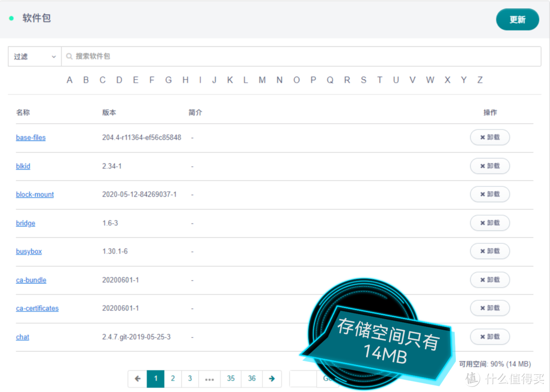This screenshot has width=550, height=392.
Task: Filter packages by letter Q
Action: 330,80
